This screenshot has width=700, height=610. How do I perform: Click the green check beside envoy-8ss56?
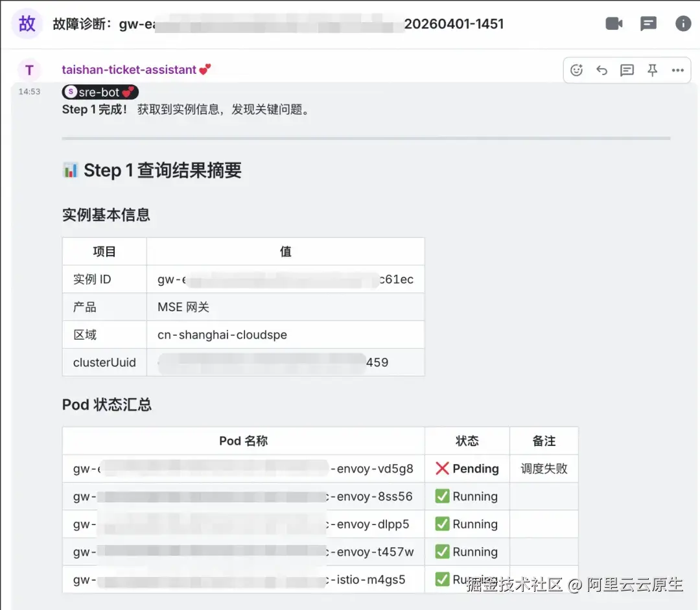447,496
